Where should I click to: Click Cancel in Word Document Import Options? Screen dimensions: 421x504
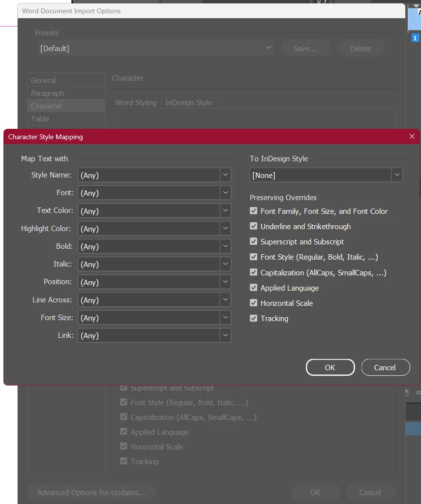tap(370, 492)
